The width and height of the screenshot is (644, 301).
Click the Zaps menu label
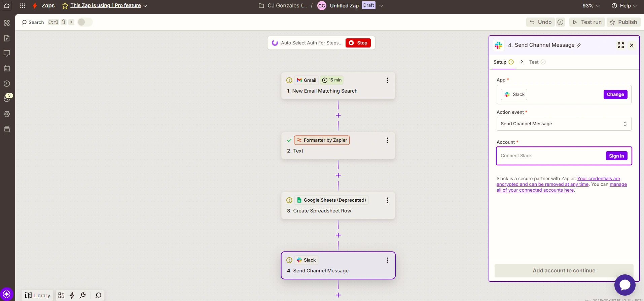(48, 5)
